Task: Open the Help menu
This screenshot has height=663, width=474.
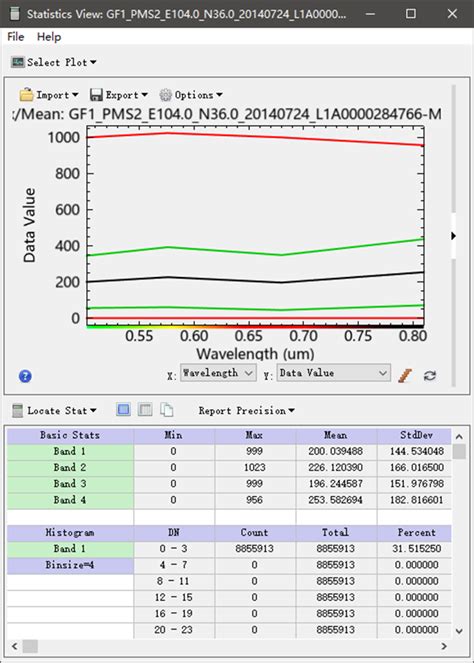Action: pyautogui.click(x=49, y=37)
